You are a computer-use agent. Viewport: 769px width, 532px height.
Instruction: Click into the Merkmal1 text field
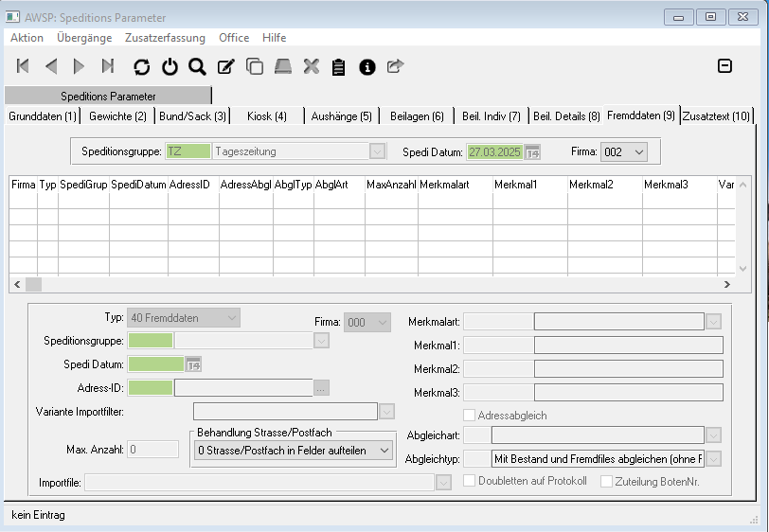[628, 346]
